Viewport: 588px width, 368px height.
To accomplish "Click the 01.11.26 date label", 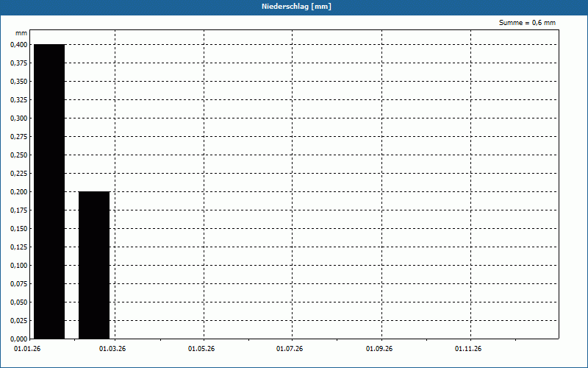I will coord(468,349).
